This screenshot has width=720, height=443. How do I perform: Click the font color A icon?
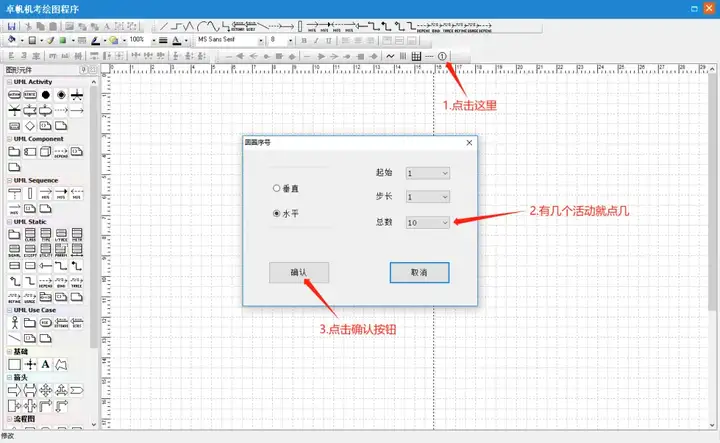pos(176,40)
